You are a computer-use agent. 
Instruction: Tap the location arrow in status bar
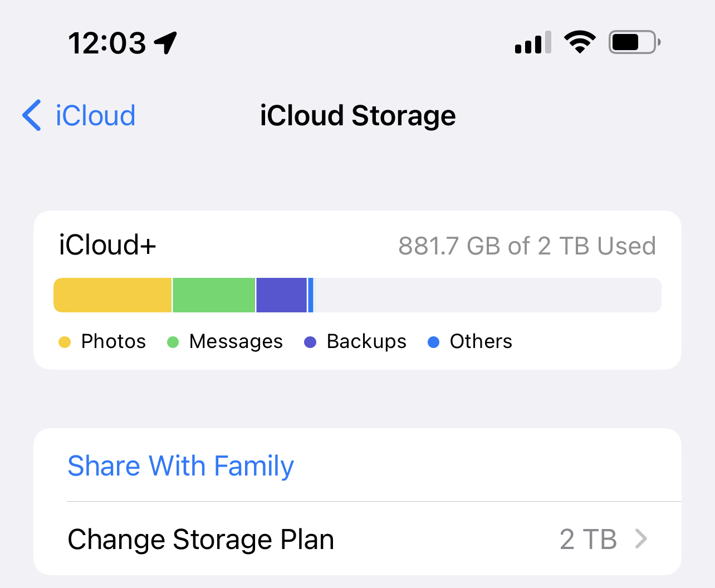165,43
